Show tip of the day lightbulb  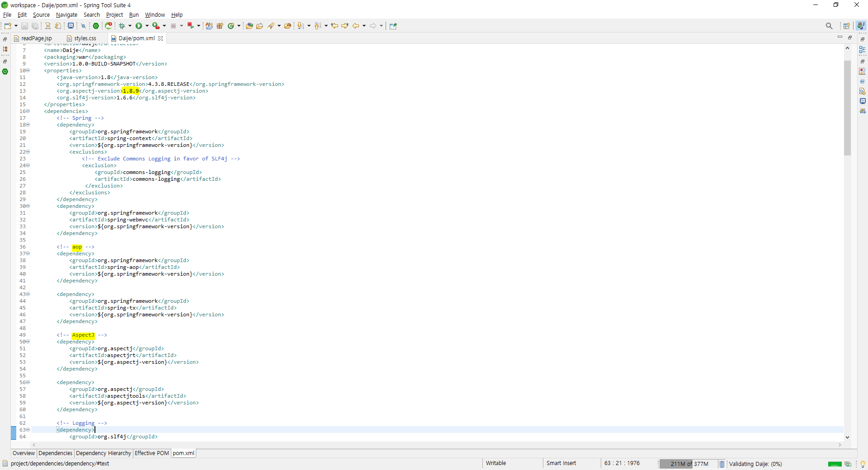863,464
